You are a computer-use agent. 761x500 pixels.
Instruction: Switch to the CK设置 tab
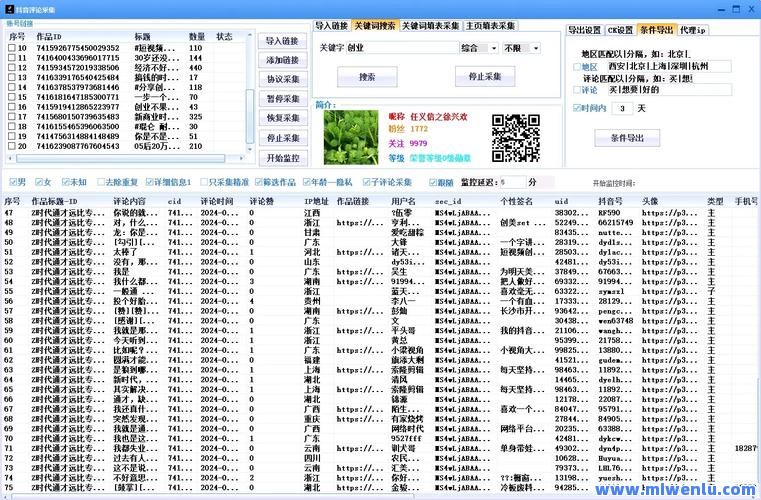pos(620,30)
